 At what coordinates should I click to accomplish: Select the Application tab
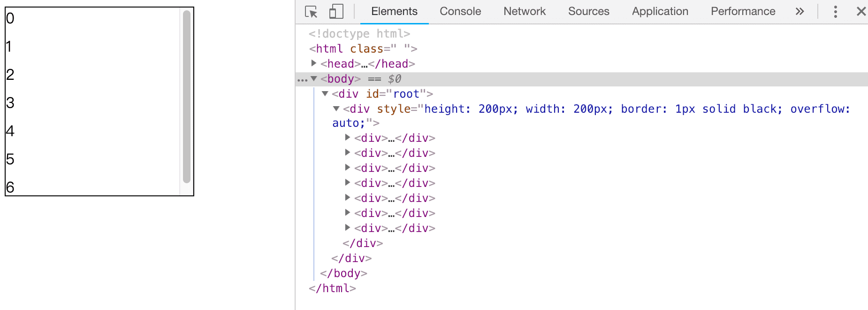click(660, 12)
